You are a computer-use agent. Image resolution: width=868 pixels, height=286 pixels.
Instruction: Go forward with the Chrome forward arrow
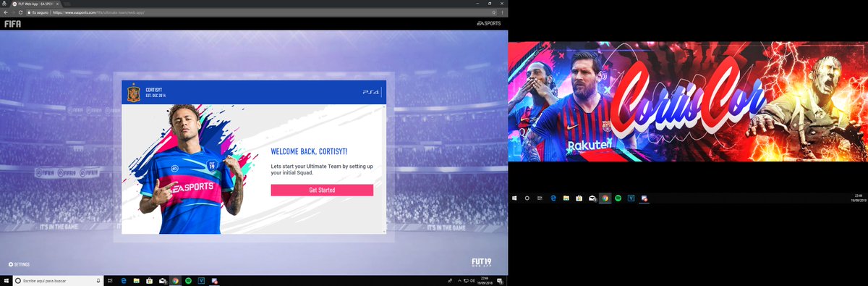click(14, 13)
